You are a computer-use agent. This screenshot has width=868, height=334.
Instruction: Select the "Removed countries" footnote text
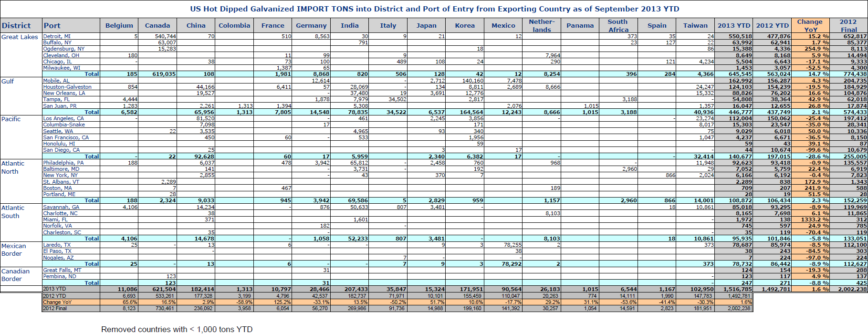click(x=177, y=329)
